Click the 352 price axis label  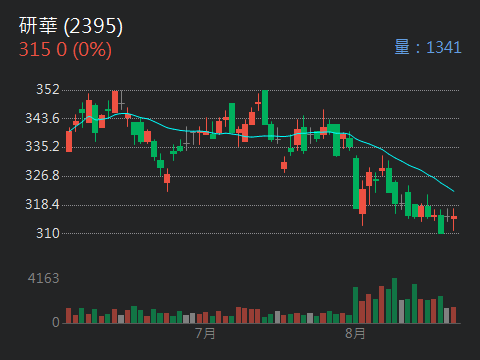48,89
